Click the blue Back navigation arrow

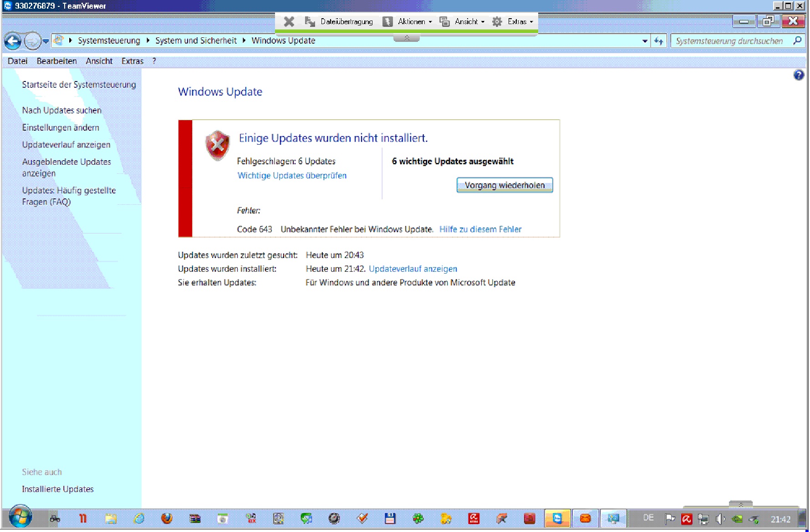(12, 41)
